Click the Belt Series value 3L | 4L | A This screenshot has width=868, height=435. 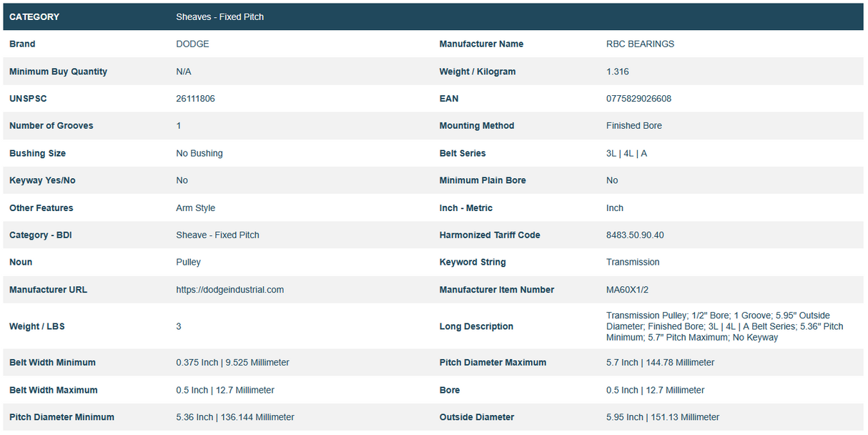(x=626, y=153)
